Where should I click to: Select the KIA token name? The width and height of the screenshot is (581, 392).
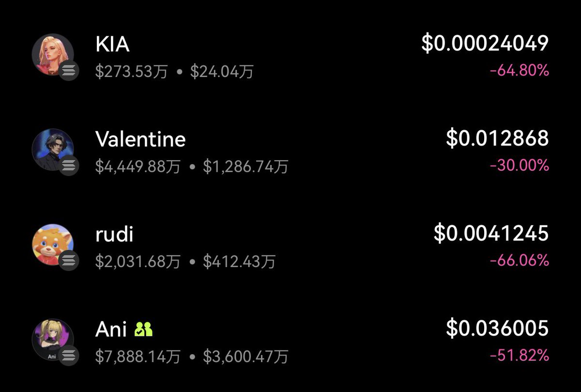click(112, 44)
